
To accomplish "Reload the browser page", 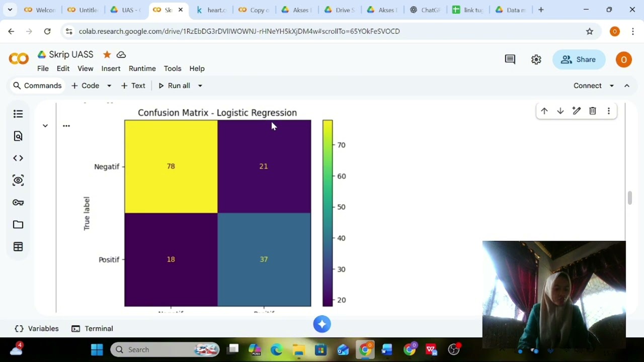I will 47,31.
